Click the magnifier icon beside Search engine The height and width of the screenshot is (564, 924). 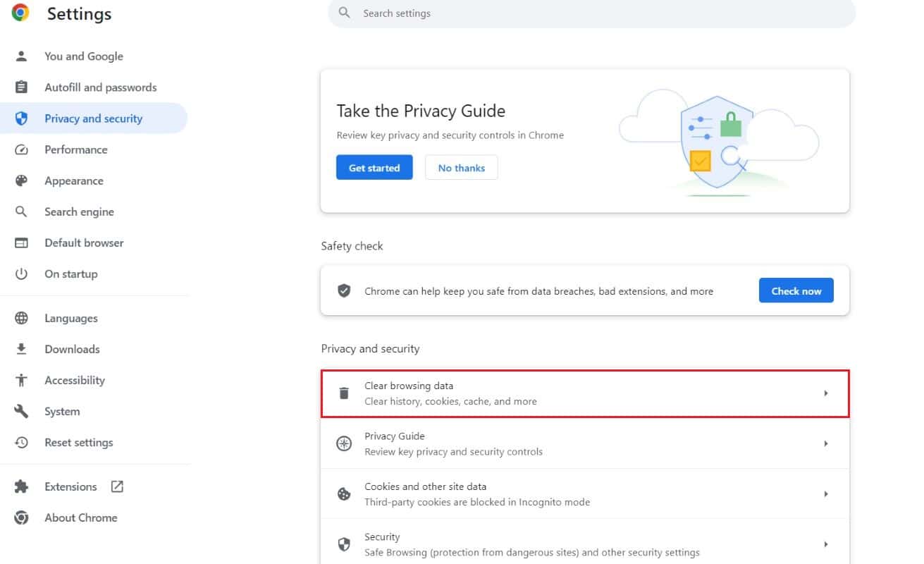(x=21, y=211)
